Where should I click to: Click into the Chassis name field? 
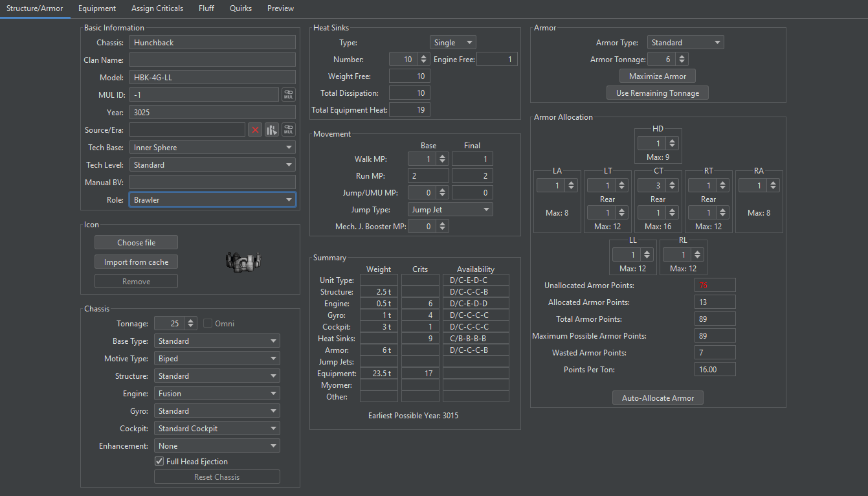212,43
